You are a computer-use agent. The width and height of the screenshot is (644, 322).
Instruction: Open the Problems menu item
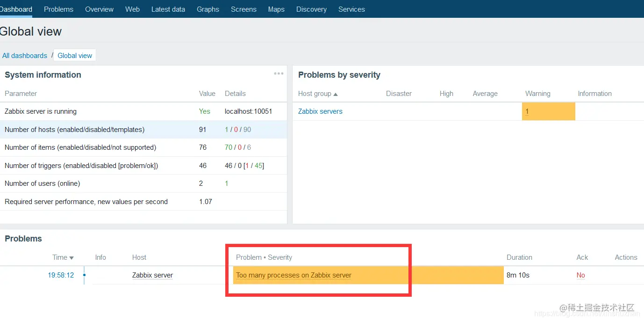(x=58, y=9)
